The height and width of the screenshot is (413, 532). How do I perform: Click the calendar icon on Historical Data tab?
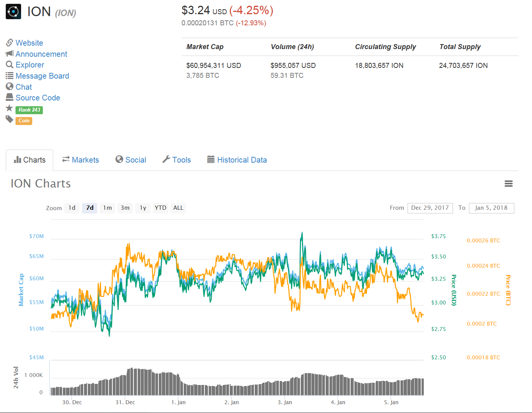pyautogui.click(x=211, y=160)
